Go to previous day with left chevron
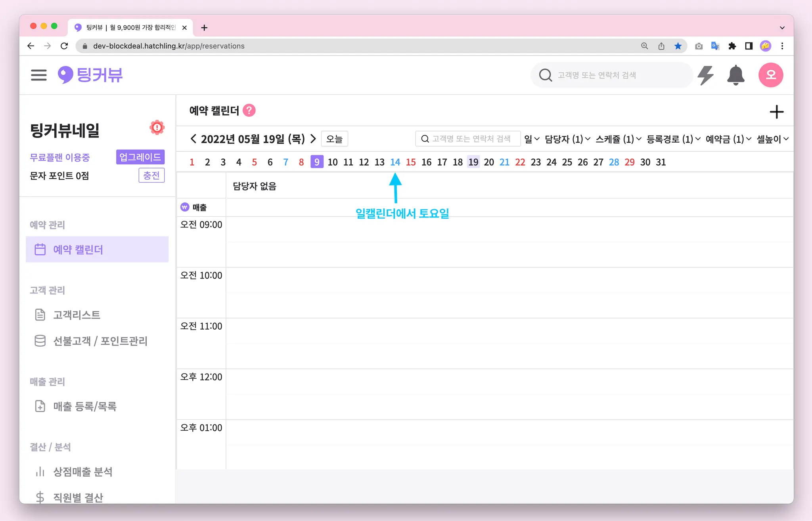The image size is (812, 521). click(193, 139)
